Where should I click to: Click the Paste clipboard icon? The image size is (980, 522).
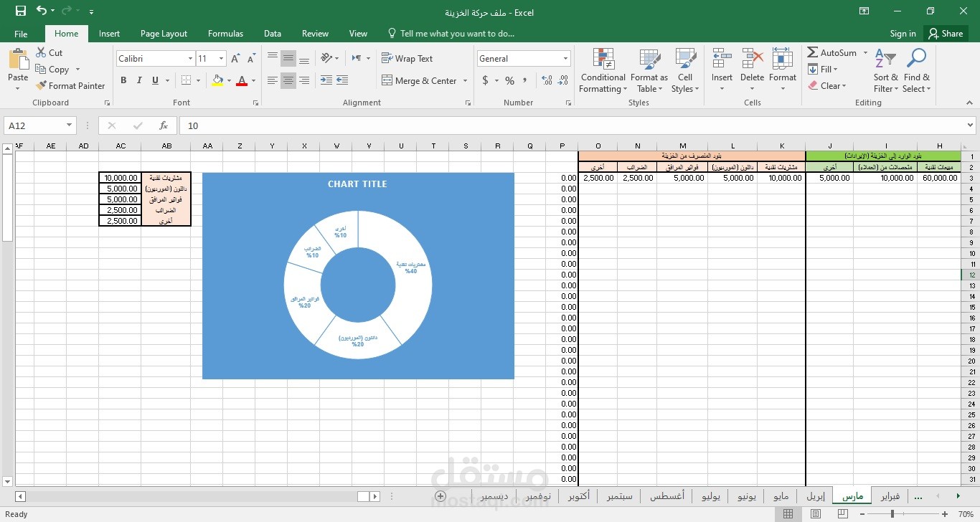coord(18,60)
